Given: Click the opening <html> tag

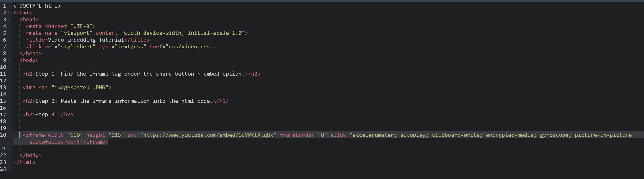Looking at the screenshot, I should point(23,13).
